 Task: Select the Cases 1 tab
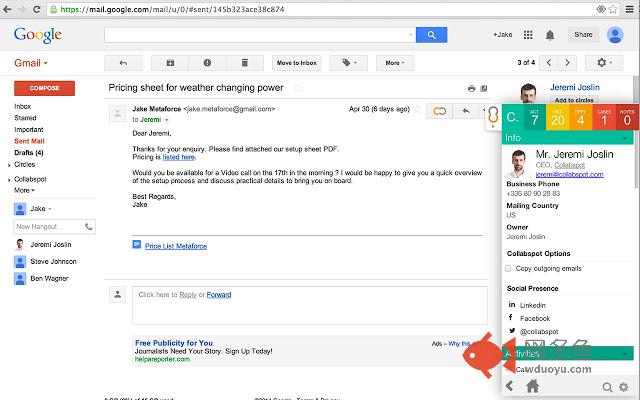point(604,117)
